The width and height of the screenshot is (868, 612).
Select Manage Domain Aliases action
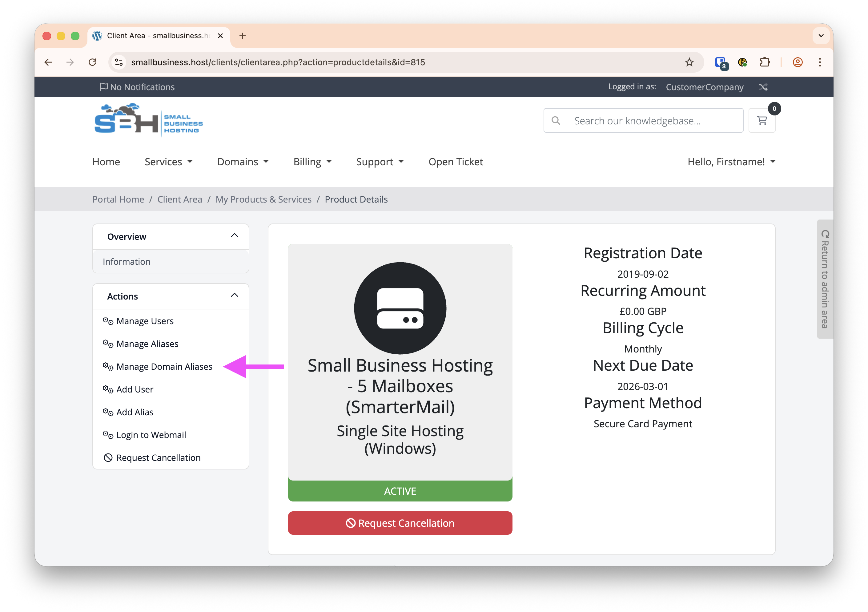164,367
